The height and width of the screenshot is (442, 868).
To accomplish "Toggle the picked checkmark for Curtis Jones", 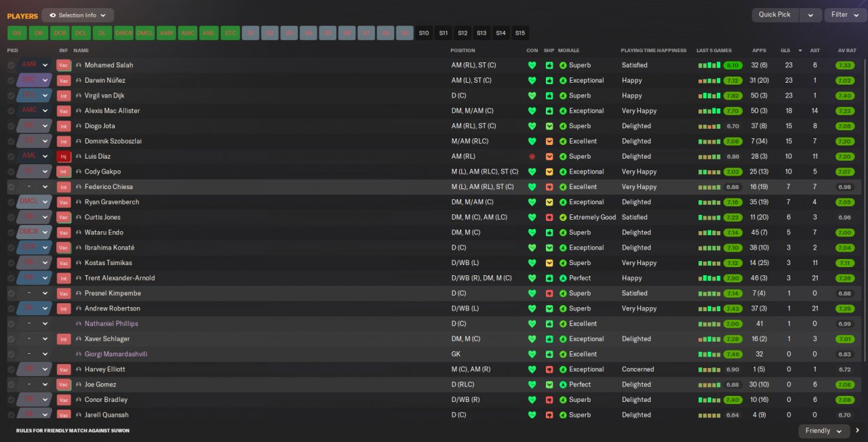I will point(11,218).
